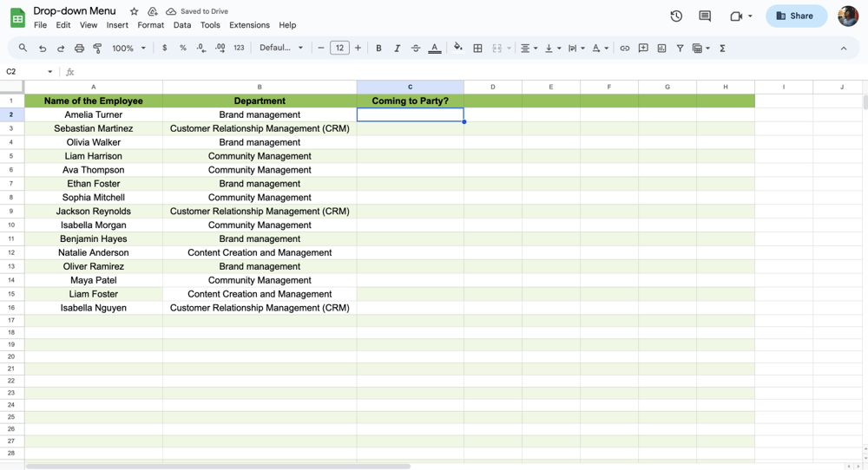Click cell 'Amelia Turner'

click(x=94, y=114)
